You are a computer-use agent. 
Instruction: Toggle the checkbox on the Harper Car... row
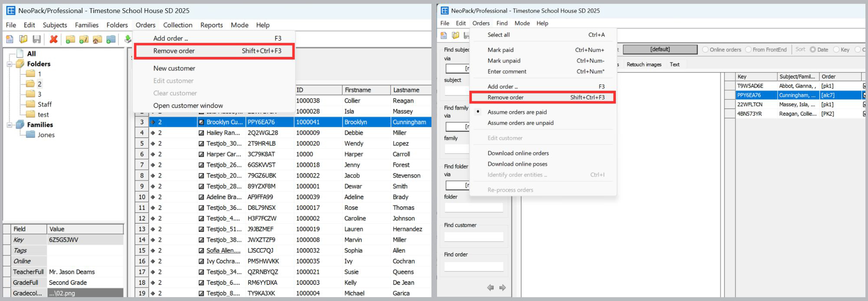click(x=201, y=154)
